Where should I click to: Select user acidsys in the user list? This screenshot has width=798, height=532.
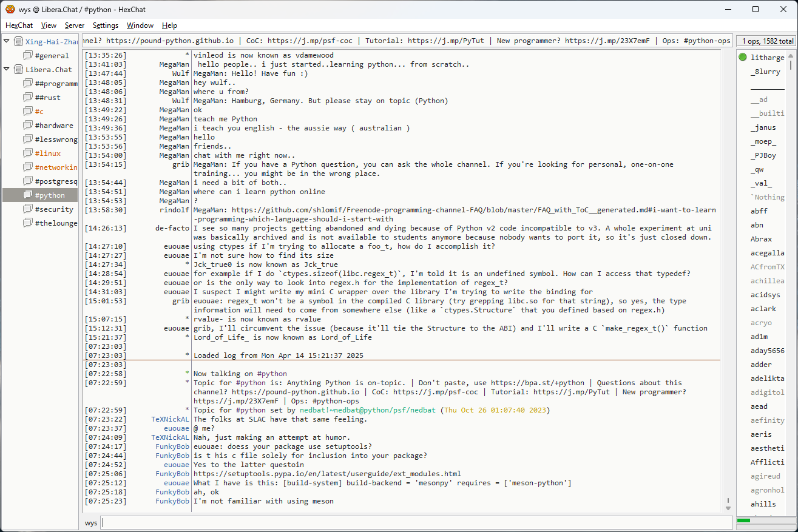point(765,295)
